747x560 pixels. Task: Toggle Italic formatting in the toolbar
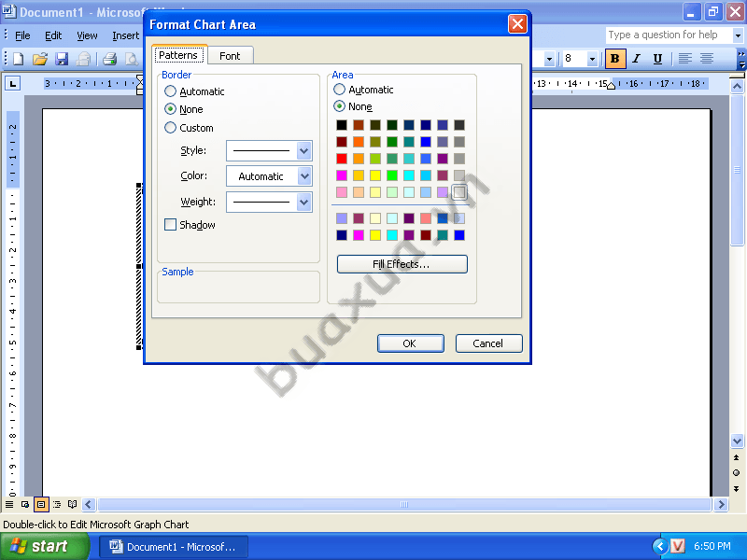[x=637, y=59]
